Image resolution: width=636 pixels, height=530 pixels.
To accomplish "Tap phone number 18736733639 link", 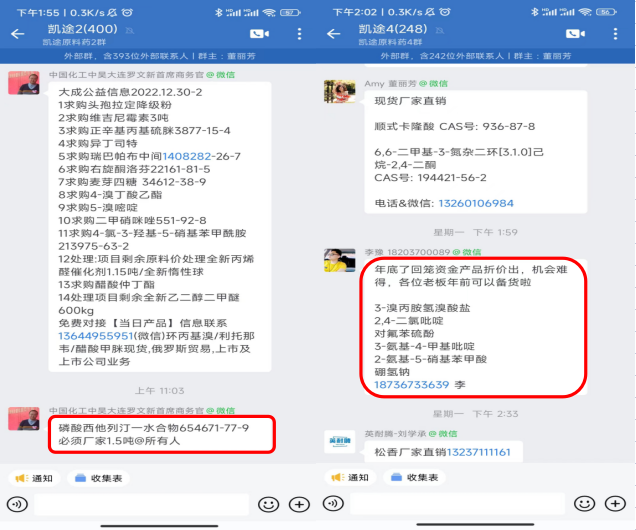I will pos(412,385).
